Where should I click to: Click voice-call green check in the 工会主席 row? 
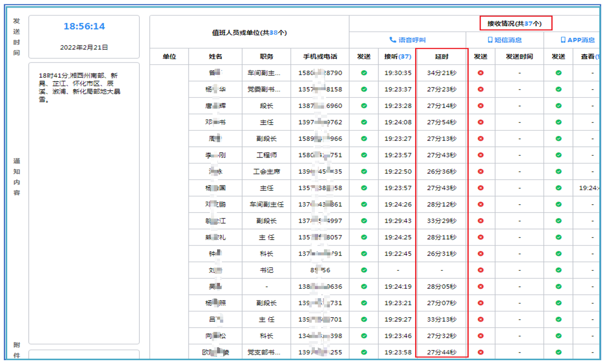(x=364, y=171)
